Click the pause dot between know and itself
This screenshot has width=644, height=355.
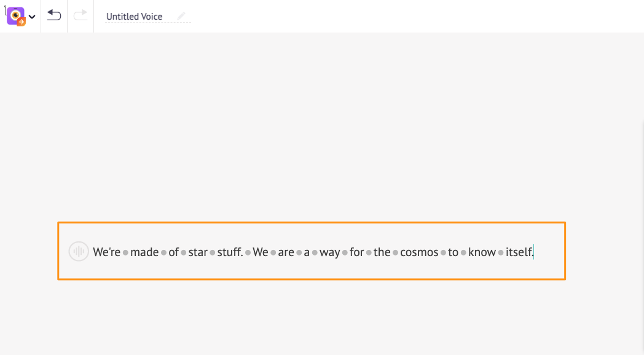click(x=501, y=252)
